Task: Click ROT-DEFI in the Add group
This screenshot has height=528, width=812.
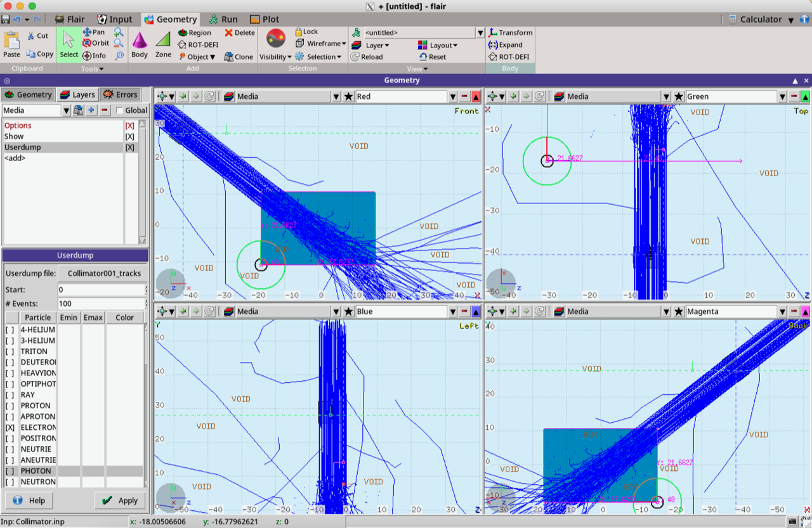Action: pyautogui.click(x=198, y=45)
